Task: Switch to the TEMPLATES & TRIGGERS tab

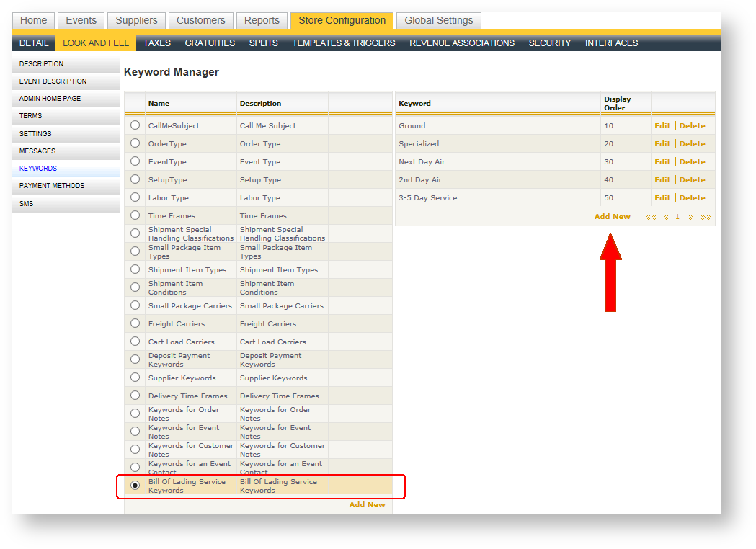Action: [x=343, y=43]
